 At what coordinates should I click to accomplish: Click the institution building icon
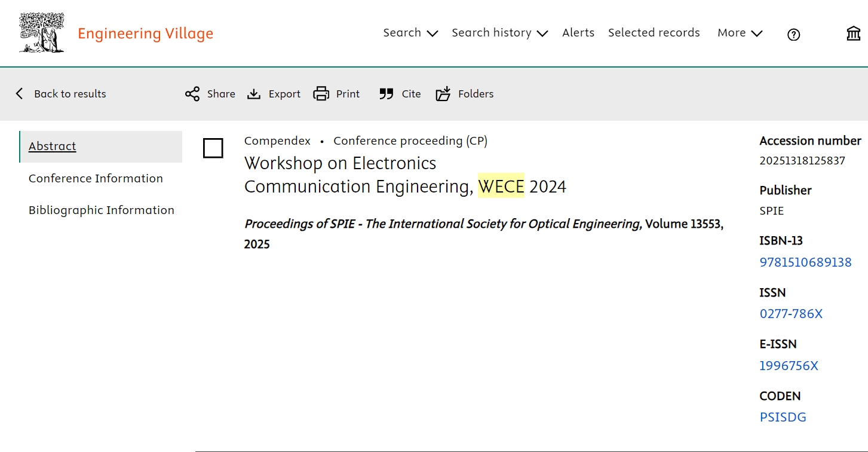854,33
